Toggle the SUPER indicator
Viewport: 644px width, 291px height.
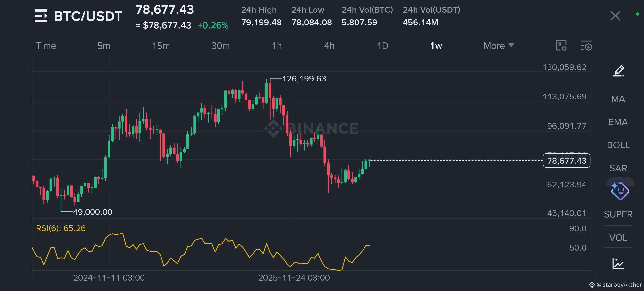[618, 214]
